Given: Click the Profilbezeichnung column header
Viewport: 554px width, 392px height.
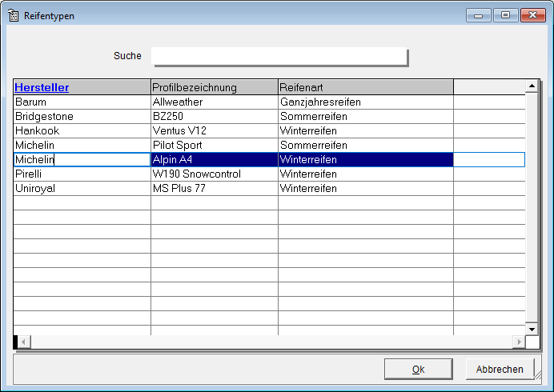Looking at the screenshot, I should [x=215, y=87].
